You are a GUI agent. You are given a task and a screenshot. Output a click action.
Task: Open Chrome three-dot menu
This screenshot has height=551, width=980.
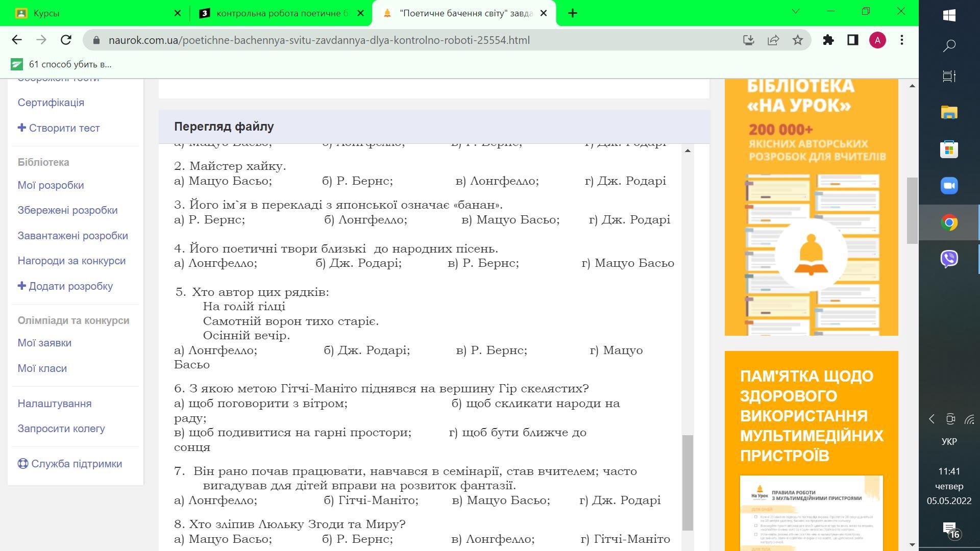tap(902, 40)
